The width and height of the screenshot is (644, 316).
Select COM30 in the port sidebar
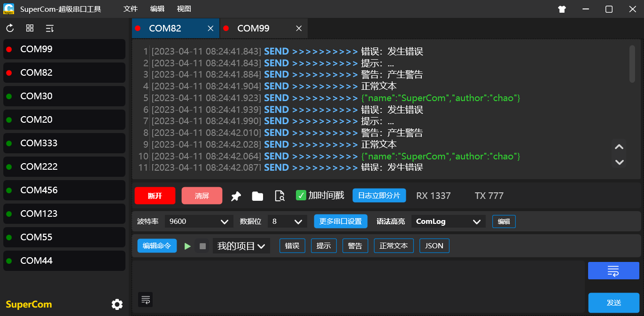point(64,96)
